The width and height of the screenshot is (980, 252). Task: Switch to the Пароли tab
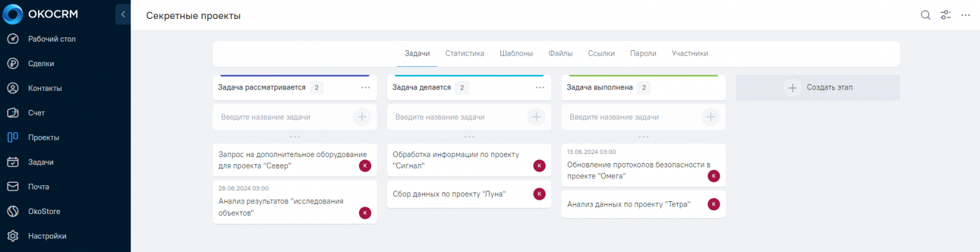click(x=643, y=53)
